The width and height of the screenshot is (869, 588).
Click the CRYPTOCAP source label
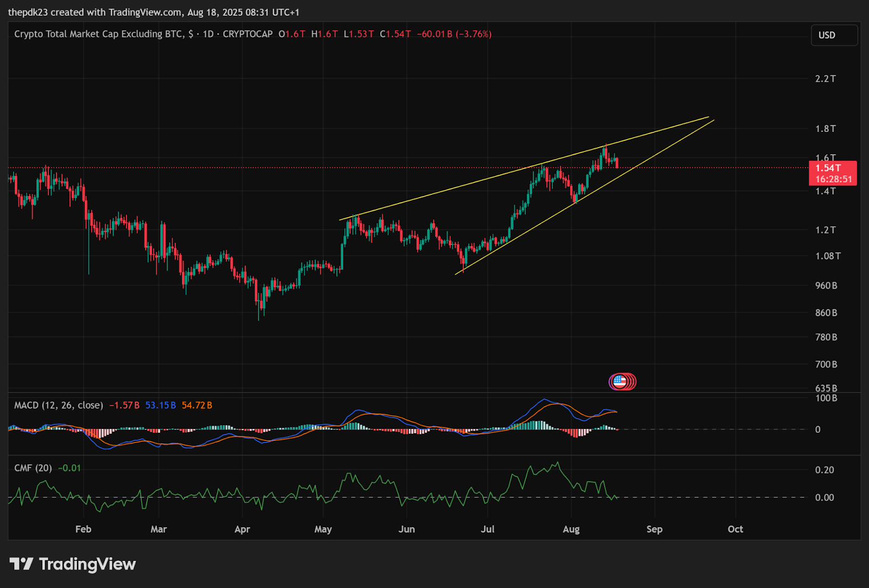coord(248,34)
